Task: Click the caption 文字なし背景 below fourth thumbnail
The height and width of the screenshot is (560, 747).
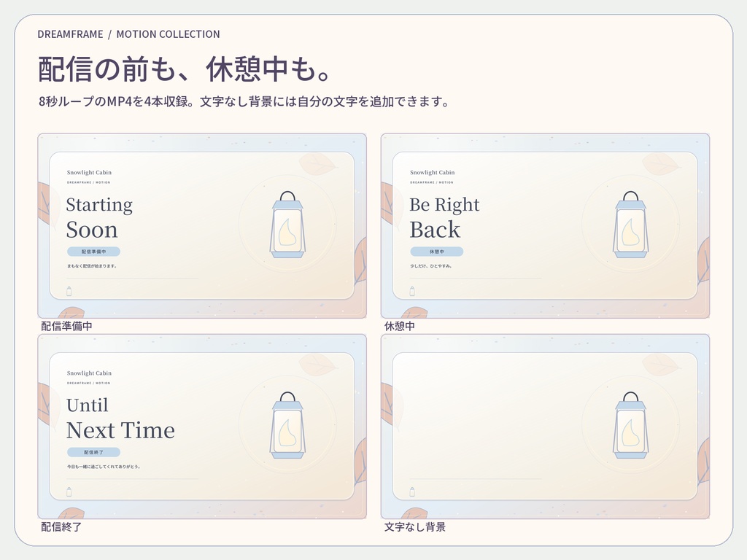Action: tap(414, 526)
